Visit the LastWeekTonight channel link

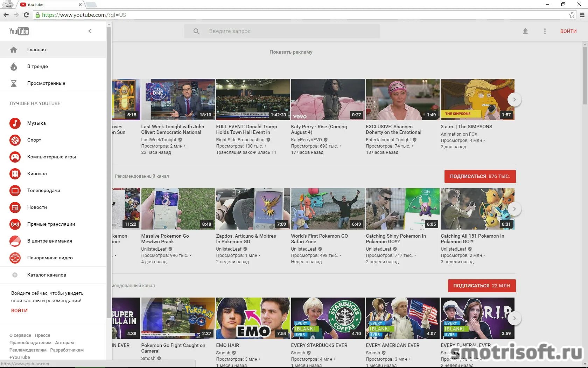[x=159, y=139]
